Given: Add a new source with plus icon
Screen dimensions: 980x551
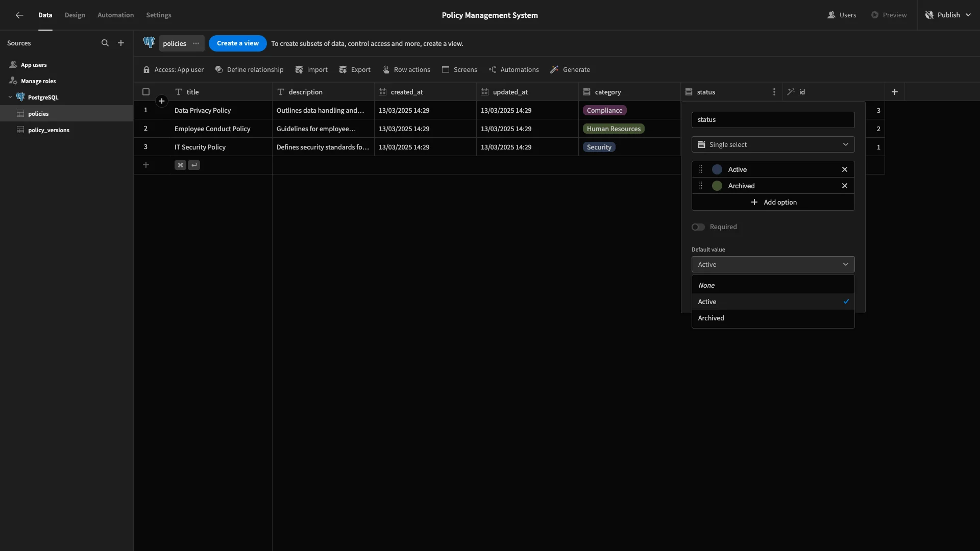Looking at the screenshot, I should point(121,43).
